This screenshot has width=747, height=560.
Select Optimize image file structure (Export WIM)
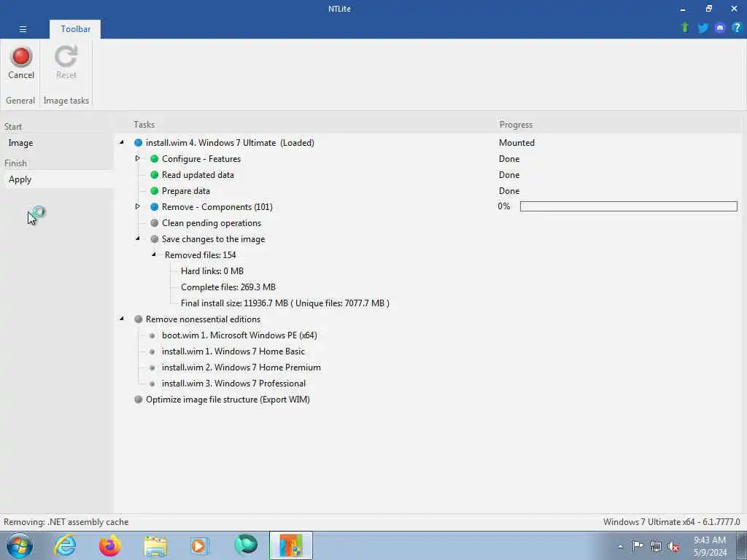pyautogui.click(x=228, y=400)
